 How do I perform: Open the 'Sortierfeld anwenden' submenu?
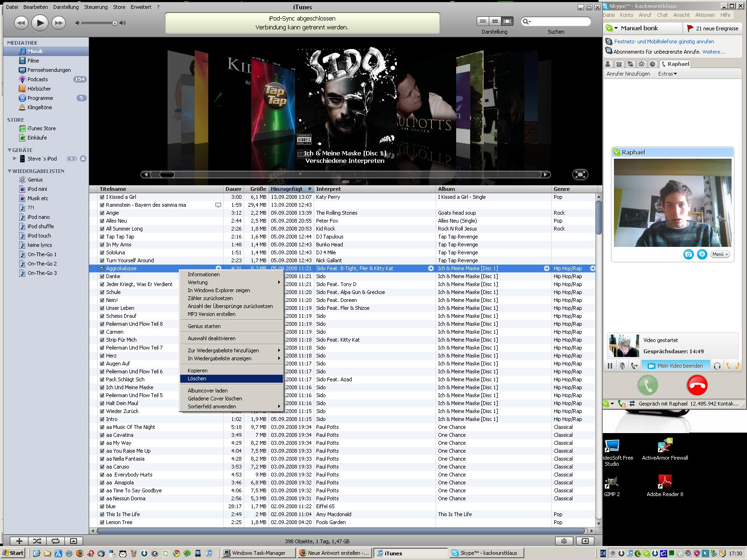pos(232,406)
